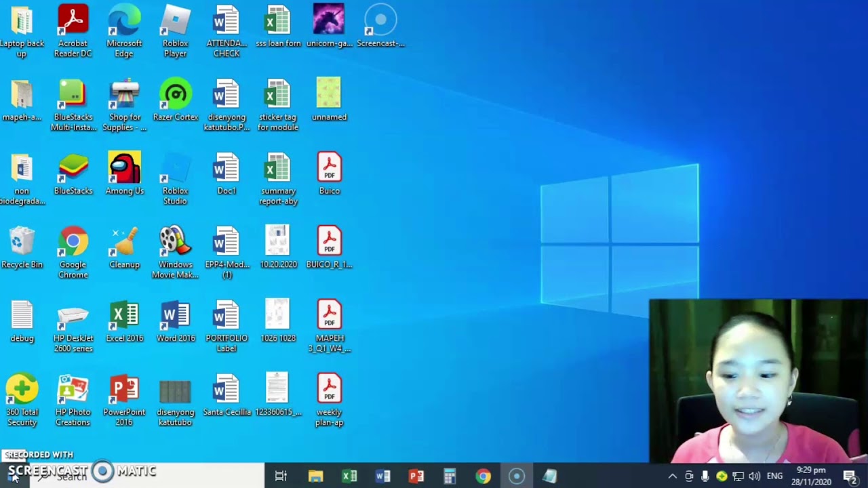
Task: Launch Excel 2016 desktop shortcut
Action: click(124, 323)
